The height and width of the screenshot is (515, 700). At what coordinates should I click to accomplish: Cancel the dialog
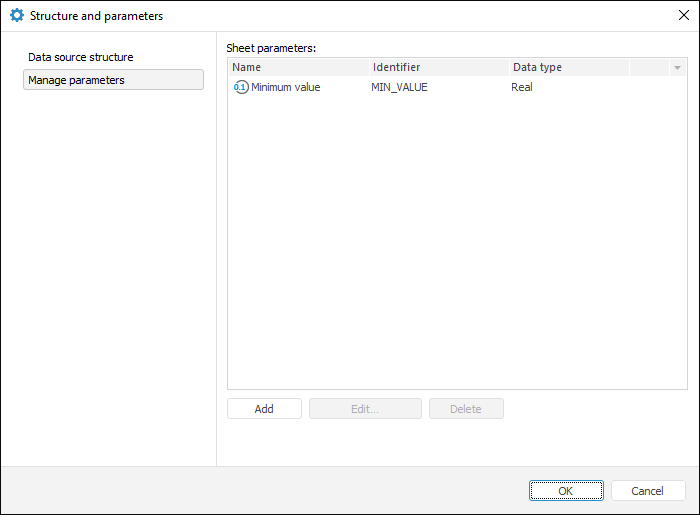[x=648, y=490]
